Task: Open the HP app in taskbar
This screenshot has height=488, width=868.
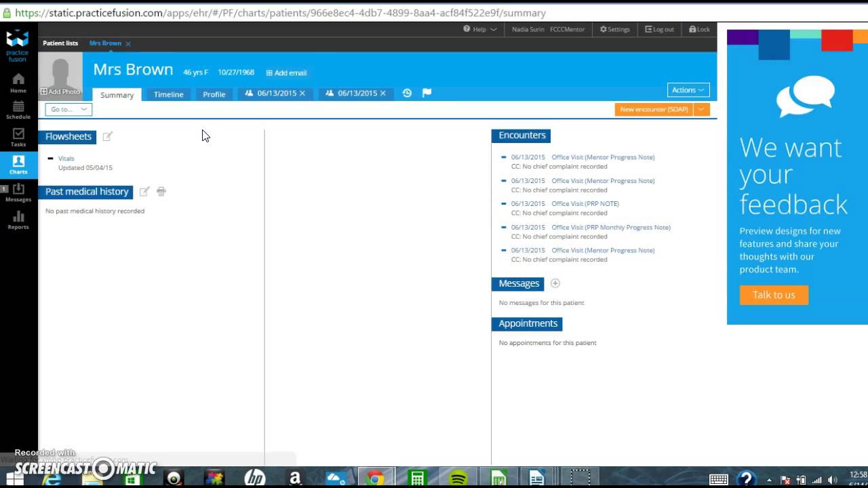Action: (x=254, y=479)
